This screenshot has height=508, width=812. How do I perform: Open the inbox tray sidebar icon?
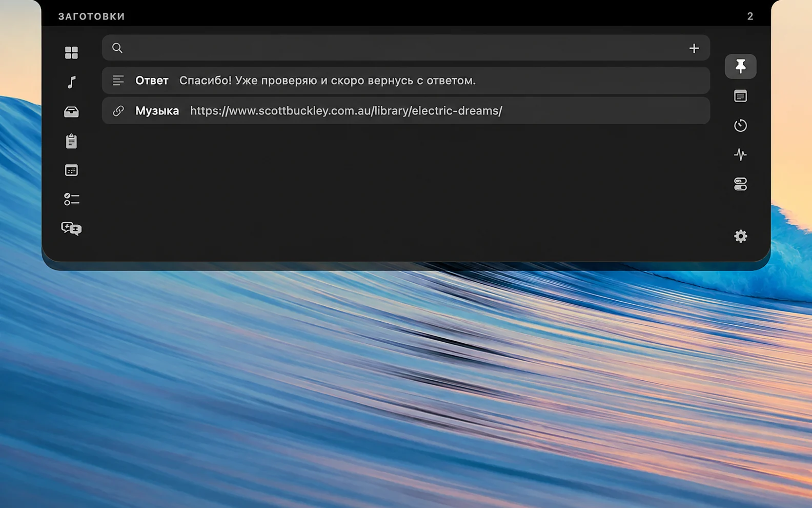coord(71,112)
